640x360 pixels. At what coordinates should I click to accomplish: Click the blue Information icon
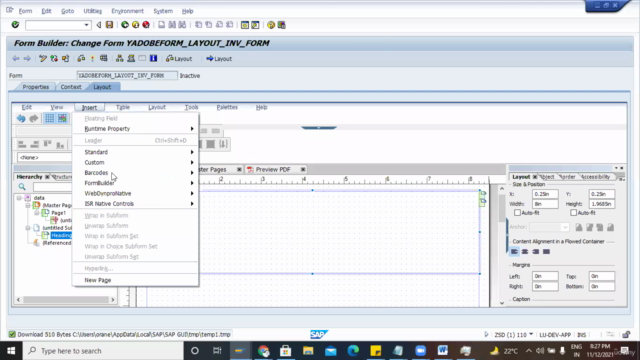pyautogui.click(x=153, y=58)
